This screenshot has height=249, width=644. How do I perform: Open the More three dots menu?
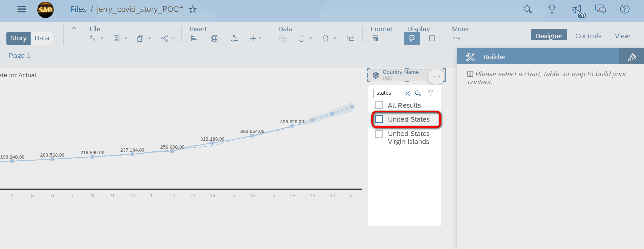pos(457,38)
